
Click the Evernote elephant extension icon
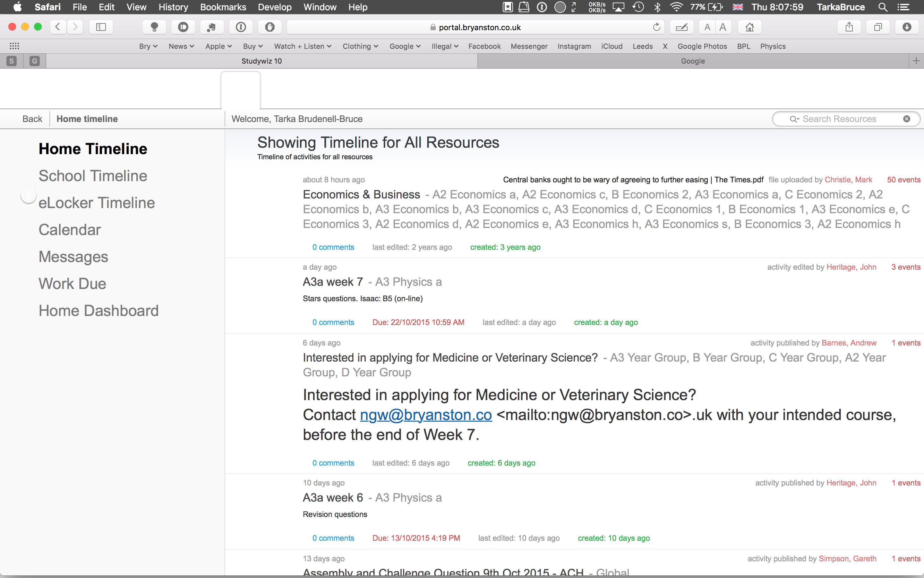click(x=212, y=27)
